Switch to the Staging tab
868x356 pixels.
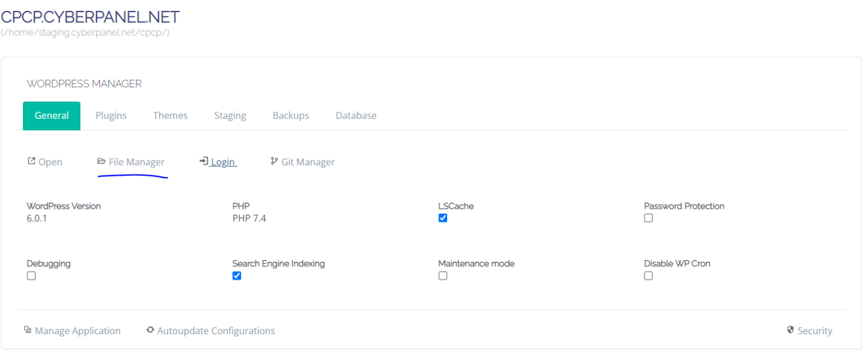pos(230,115)
